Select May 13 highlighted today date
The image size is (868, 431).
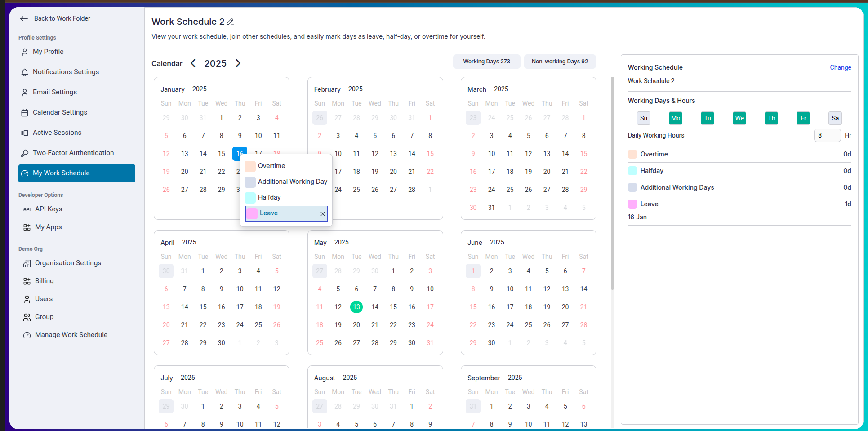click(356, 307)
